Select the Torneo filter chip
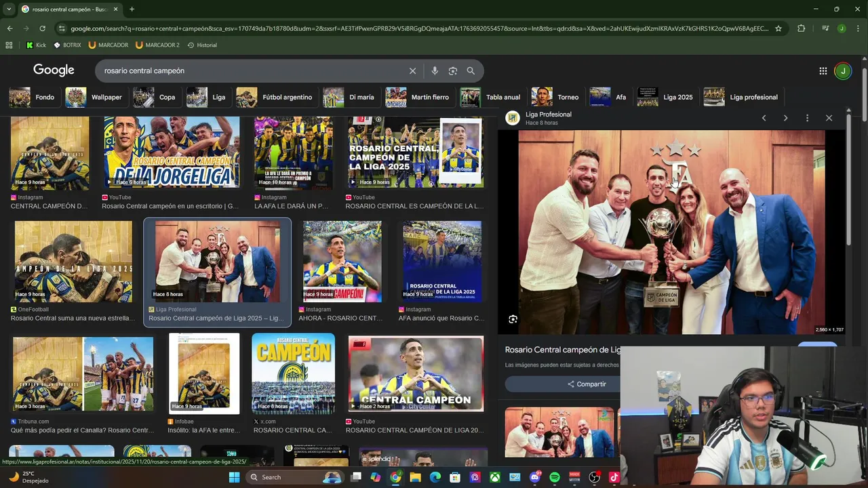This screenshot has width=868, height=488. pyautogui.click(x=557, y=97)
